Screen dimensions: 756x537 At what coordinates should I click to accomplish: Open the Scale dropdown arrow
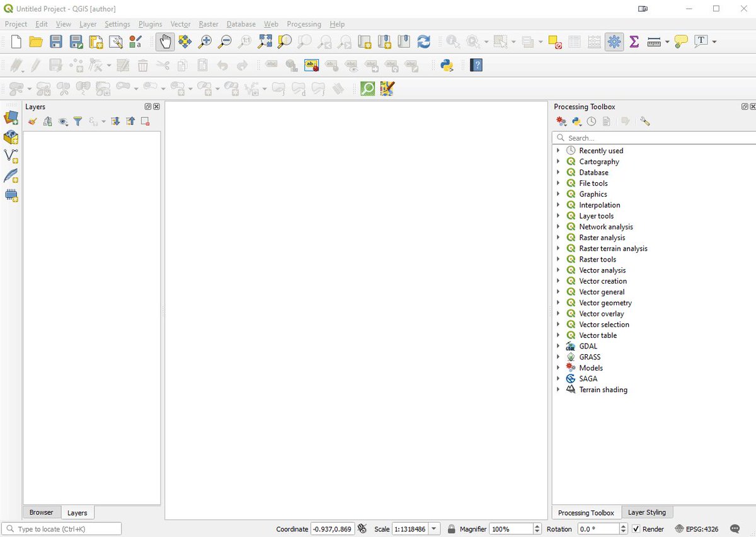[x=435, y=529]
